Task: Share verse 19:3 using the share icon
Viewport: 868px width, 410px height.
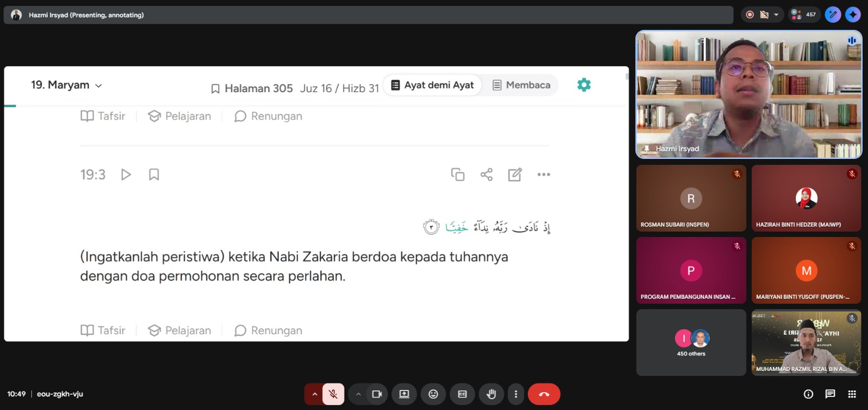Action: coord(487,175)
